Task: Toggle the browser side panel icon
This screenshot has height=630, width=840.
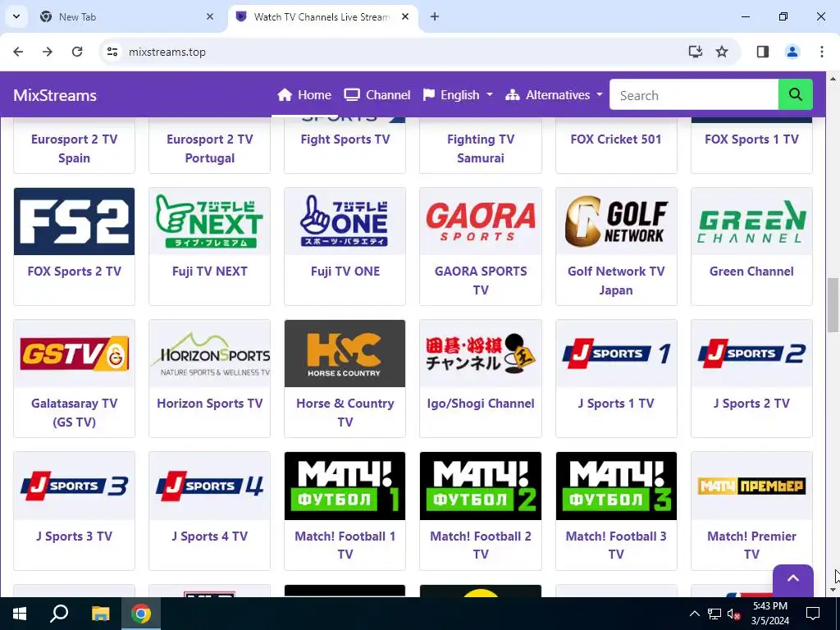Action: click(763, 52)
